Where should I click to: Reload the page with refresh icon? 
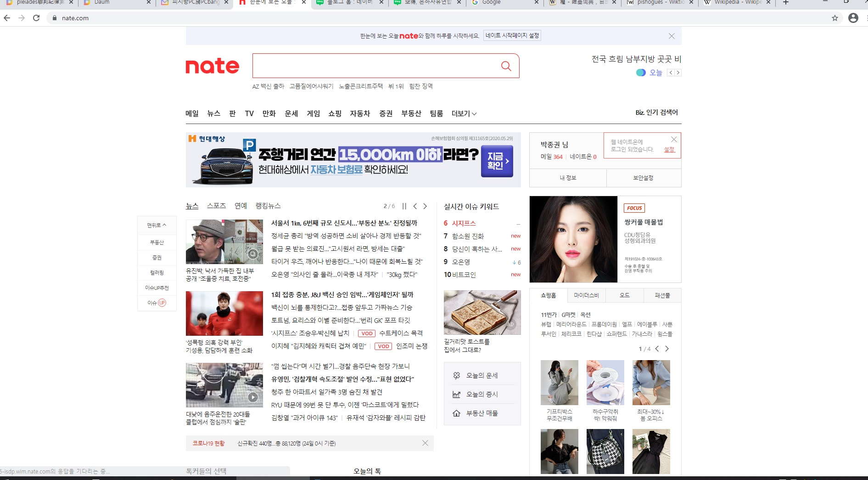36,18
